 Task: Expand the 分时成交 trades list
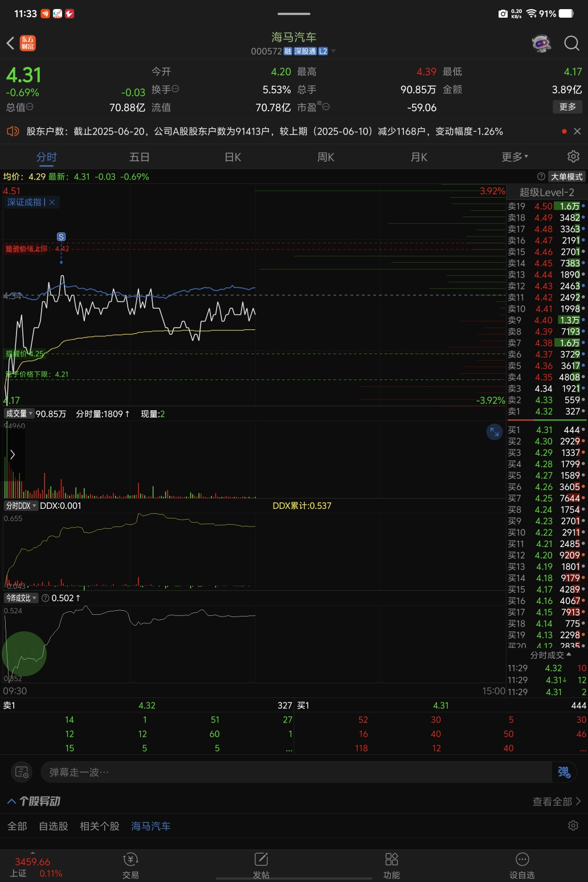pyautogui.click(x=550, y=655)
